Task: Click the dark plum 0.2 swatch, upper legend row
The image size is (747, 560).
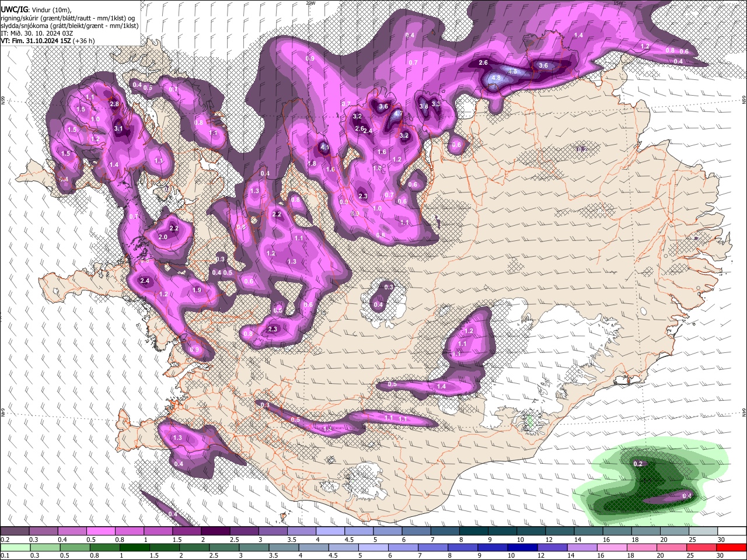Action: [x=15, y=531]
